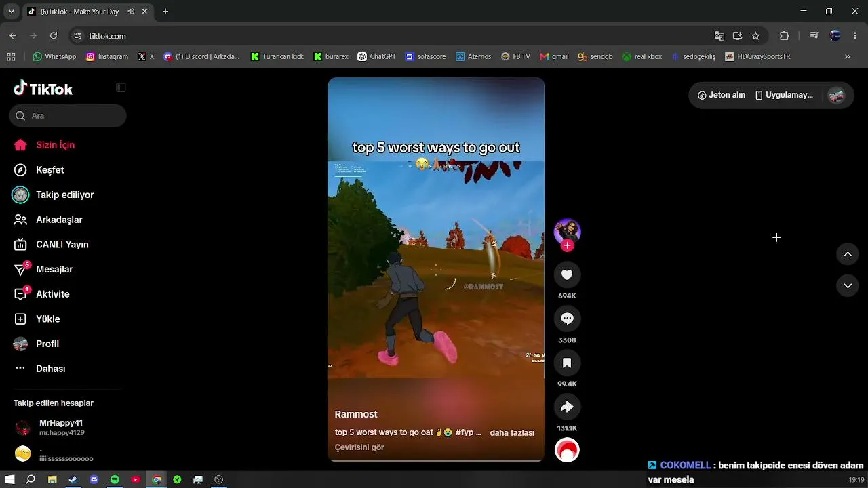Open the Arkadaşlar page
The height and width of the screenshot is (488, 868).
47,220
